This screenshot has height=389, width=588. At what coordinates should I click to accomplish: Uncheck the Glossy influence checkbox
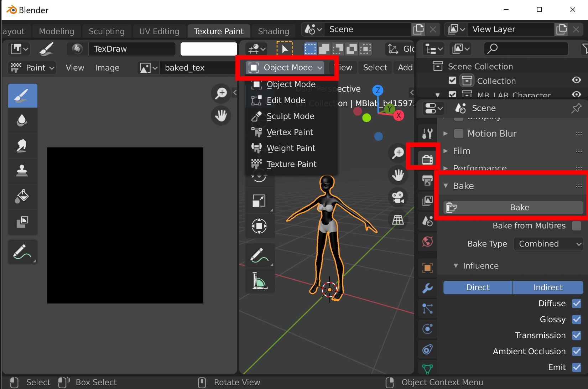pos(577,319)
